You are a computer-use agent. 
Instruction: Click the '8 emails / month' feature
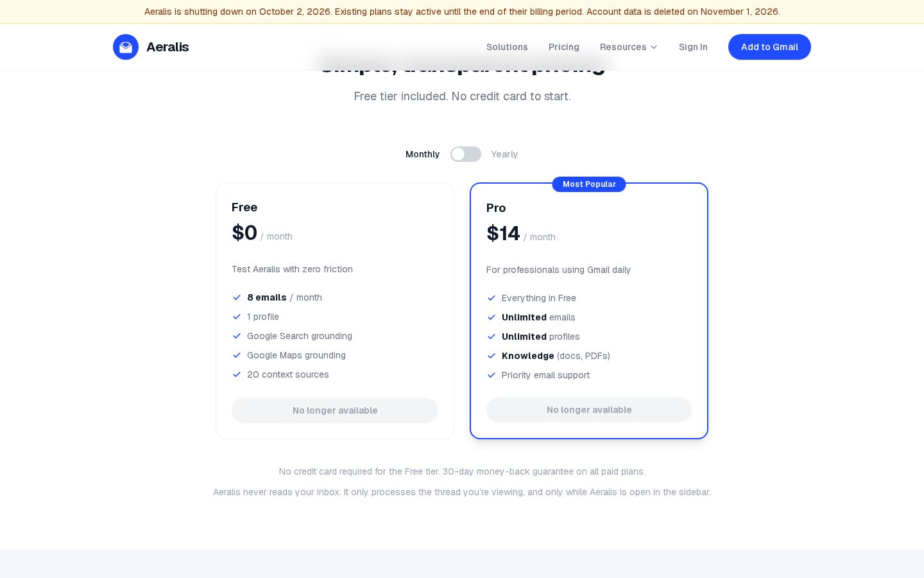pyautogui.click(x=284, y=297)
